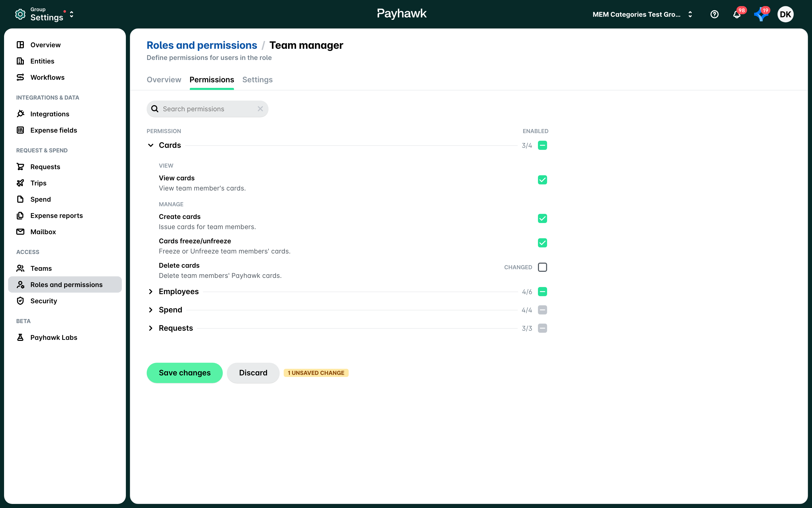Toggle all Cards group permissions checkbox

coord(542,145)
